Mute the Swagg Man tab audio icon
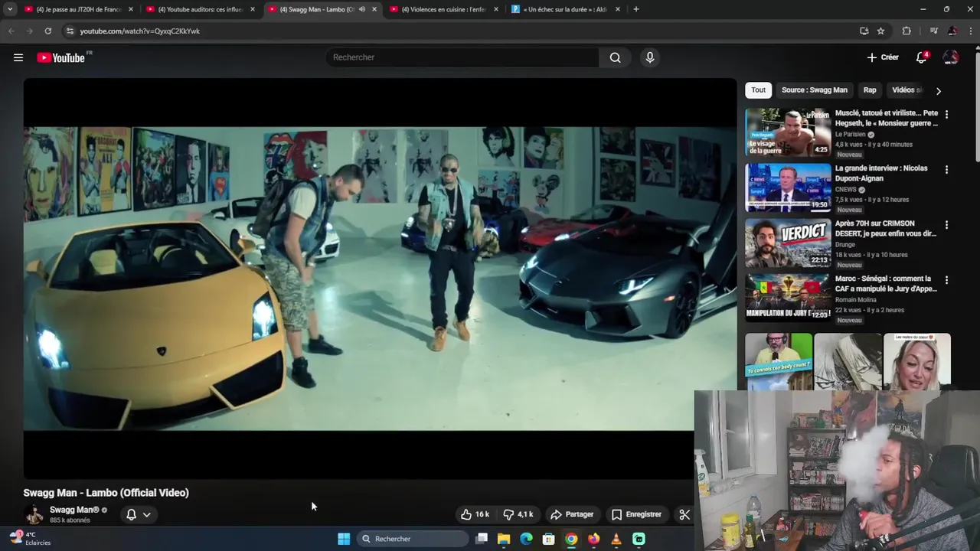 [362, 9]
